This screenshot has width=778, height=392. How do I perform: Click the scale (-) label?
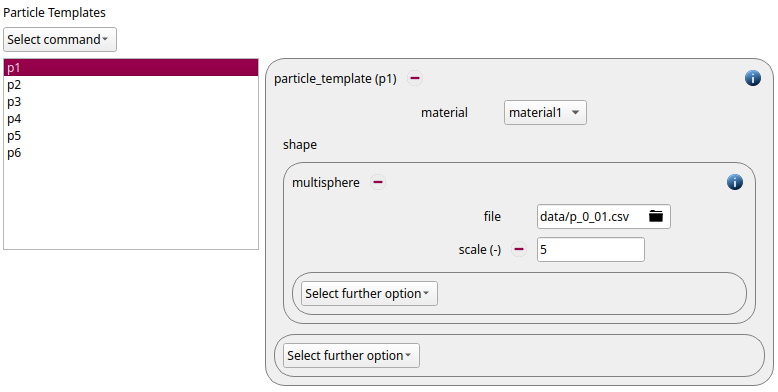[480, 250]
